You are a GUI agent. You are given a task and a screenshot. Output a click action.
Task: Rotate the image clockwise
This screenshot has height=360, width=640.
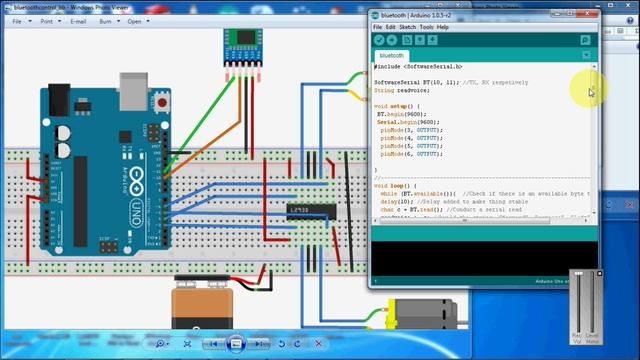coord(298,344)
